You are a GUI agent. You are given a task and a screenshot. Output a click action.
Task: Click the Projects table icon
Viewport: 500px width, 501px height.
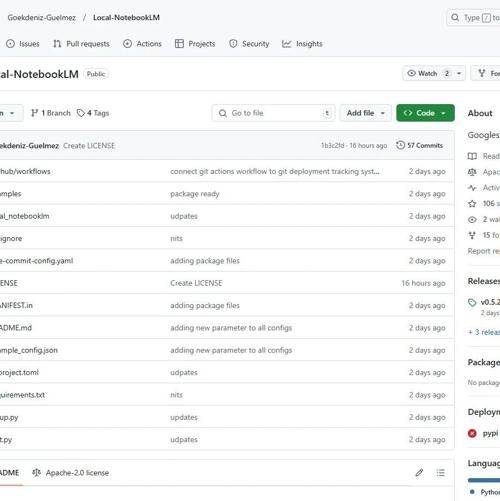(x=179, y=44)
